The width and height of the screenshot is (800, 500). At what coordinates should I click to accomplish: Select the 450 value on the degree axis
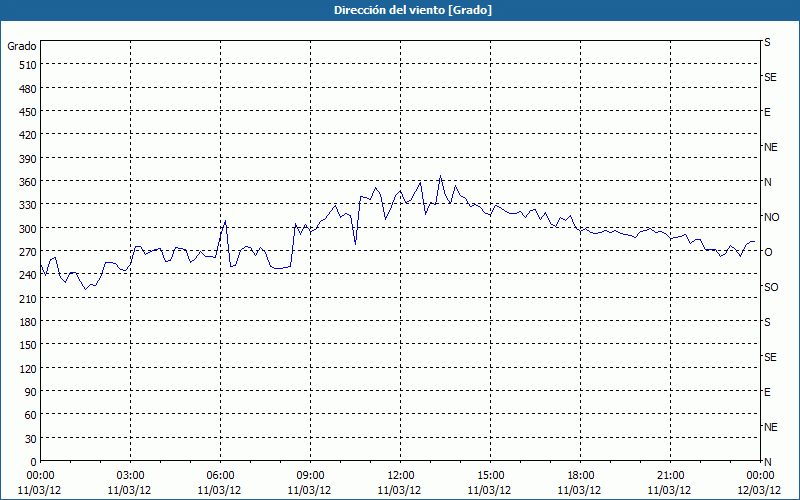point(28,112)
